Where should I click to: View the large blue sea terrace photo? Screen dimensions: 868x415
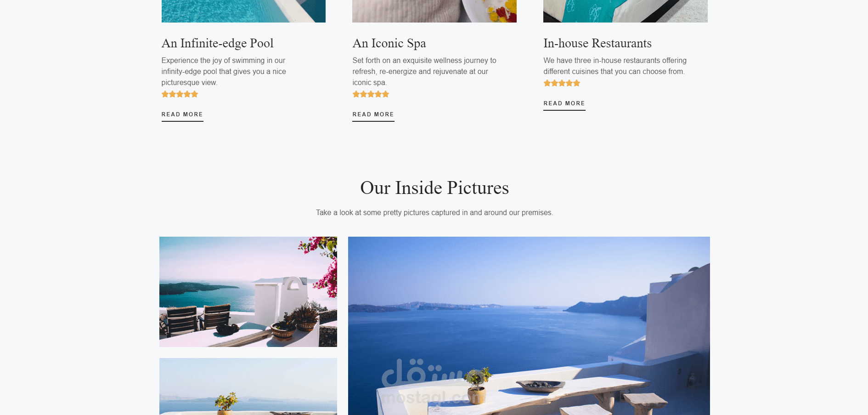click(x=529, y=326)
